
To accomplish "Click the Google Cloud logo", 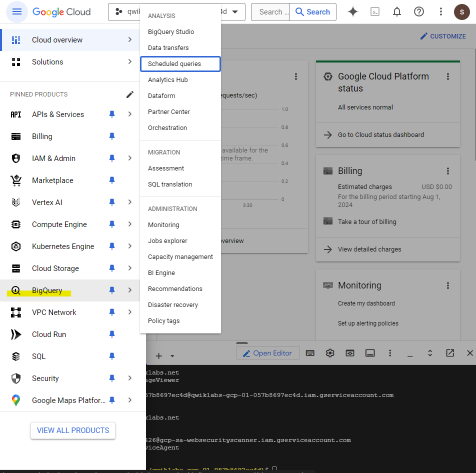I will 61,12.
